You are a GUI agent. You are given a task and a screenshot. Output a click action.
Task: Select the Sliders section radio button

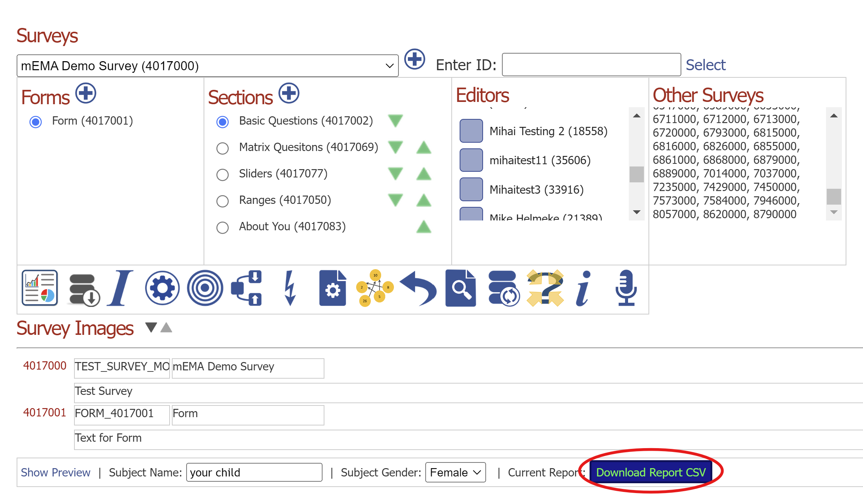coord(222,174)
